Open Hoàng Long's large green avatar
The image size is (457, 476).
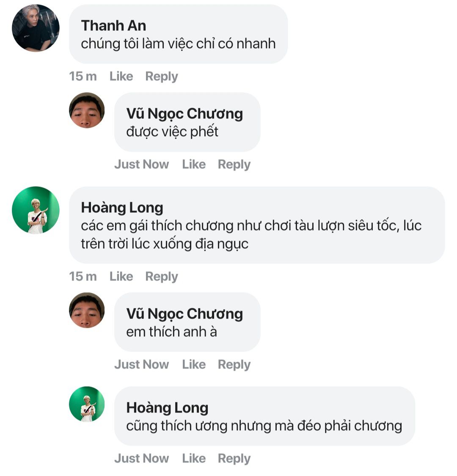[36, 210]
